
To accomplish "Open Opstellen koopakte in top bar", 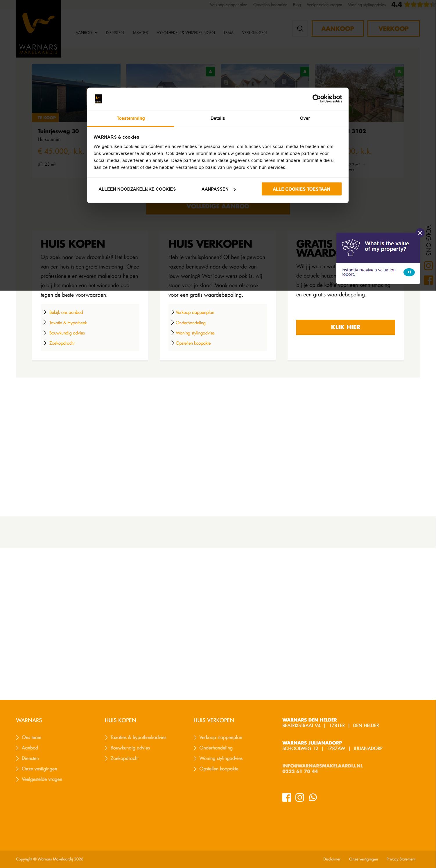I will (270, 5).
